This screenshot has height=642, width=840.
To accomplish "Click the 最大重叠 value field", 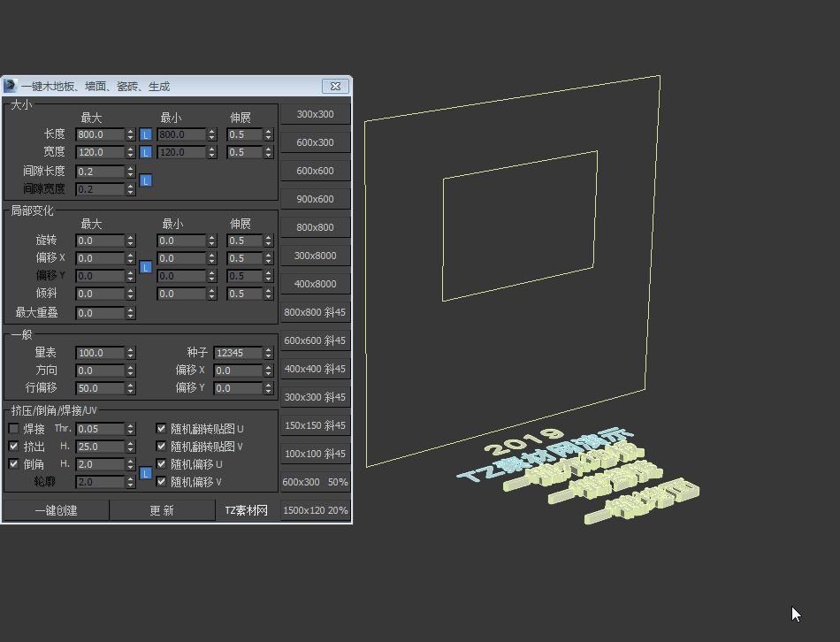I will 100,313.
